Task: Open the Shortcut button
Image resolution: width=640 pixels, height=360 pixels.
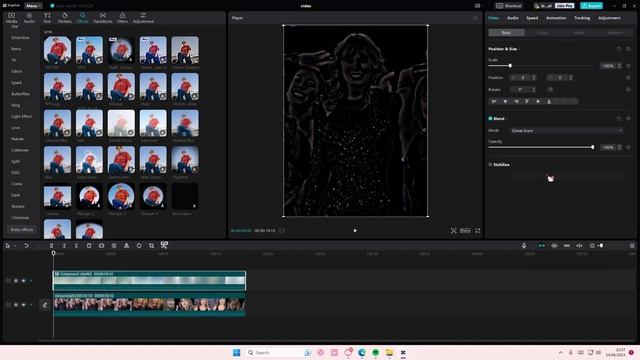Action: point(509,6)
